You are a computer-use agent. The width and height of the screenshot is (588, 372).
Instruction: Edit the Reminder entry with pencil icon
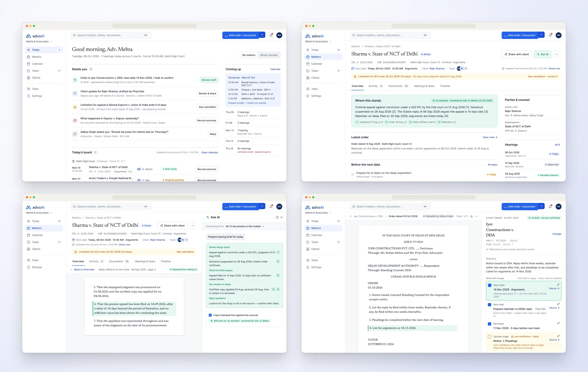coord(558,323)
